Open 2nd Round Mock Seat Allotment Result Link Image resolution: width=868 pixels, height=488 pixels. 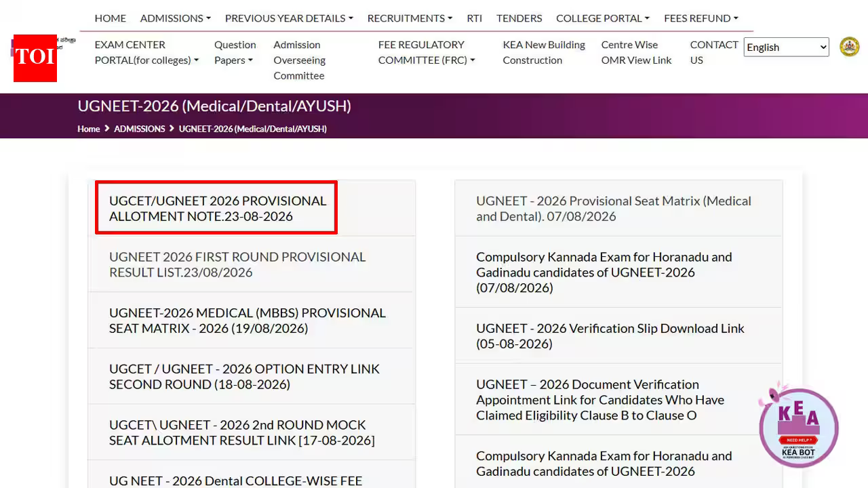[242, 432]
